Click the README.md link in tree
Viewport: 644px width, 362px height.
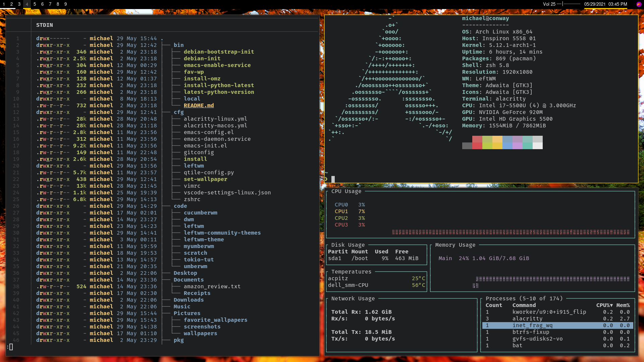[199, 105]
